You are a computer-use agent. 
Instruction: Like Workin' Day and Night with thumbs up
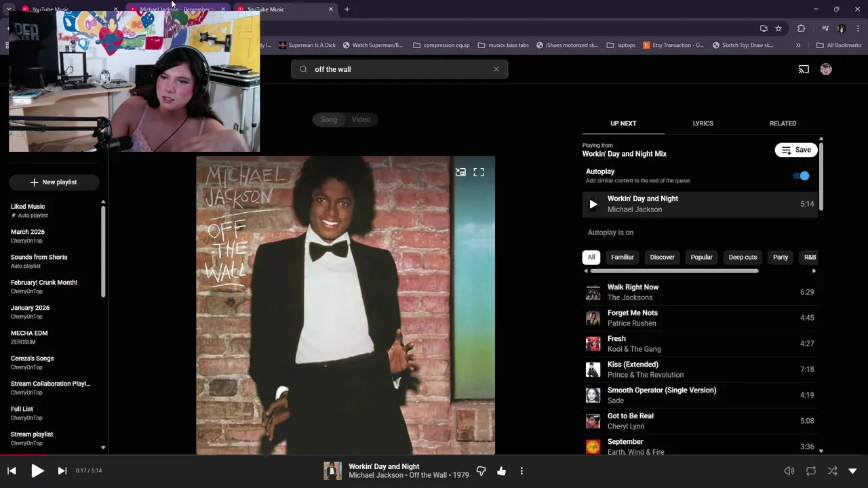[x=501, y=471]
